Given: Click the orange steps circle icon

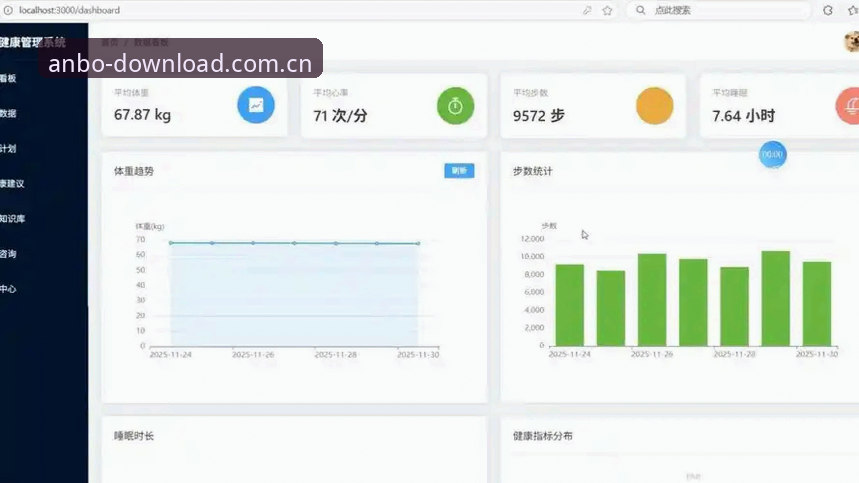Looking at the screenshot, I should click(x=655, y=106).
